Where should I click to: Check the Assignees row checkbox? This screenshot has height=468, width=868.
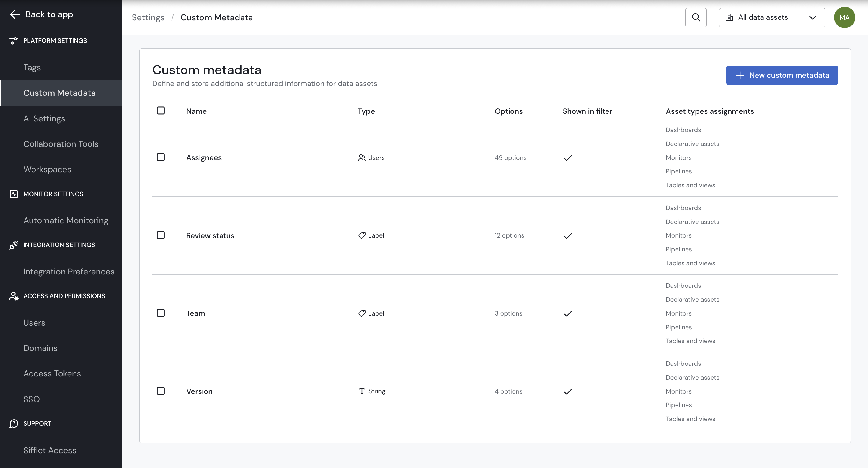click(161, 157)
